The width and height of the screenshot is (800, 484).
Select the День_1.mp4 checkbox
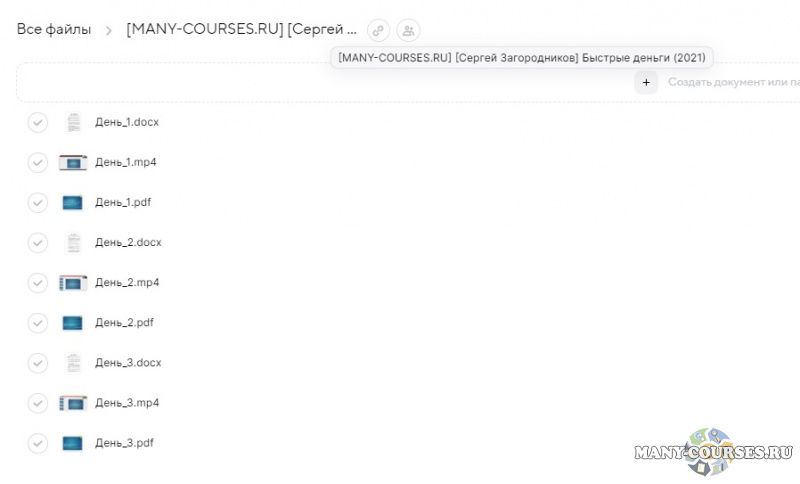click(38, 162)
